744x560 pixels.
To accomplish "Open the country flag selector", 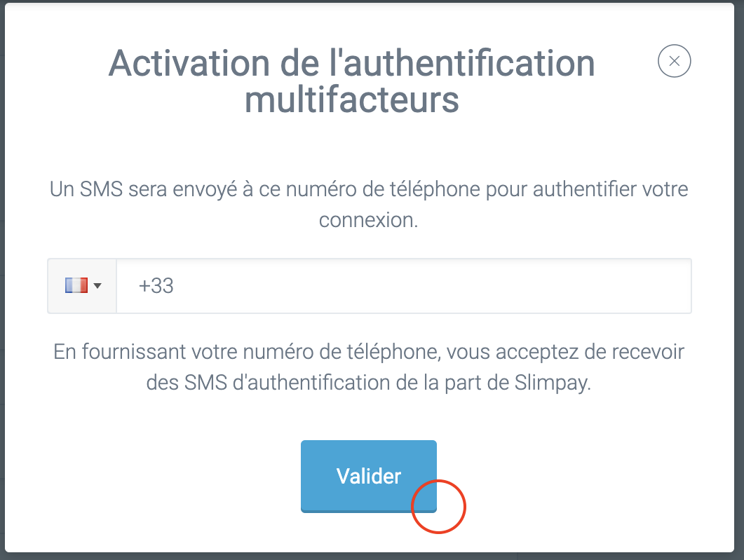I will pyautogui.click(x=81, y=285).
